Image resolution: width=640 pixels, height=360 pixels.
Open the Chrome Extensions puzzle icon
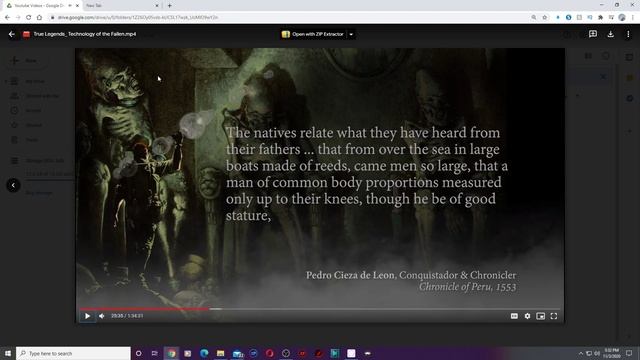point(600,18)
